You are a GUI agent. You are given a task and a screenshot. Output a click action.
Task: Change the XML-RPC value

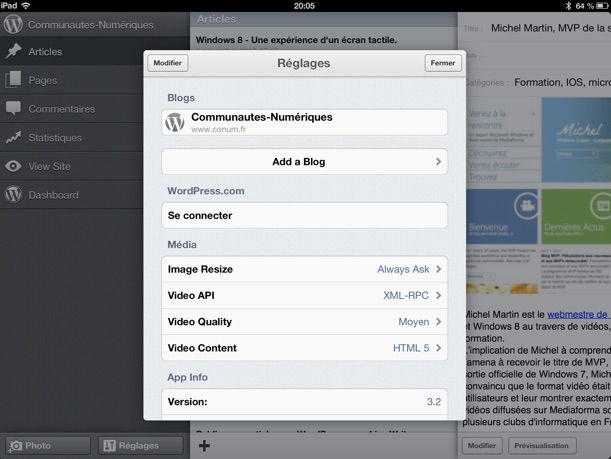tap(406, 295)
